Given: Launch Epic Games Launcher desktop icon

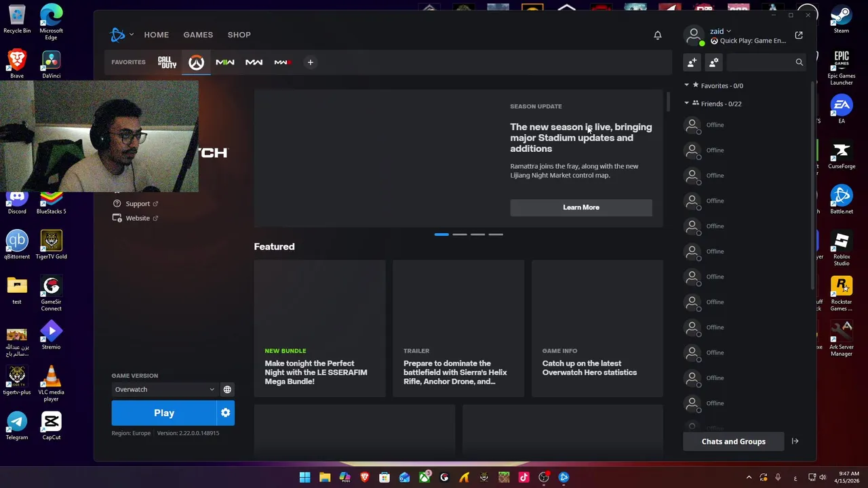Looking at the screenshot, I should click(x=842, y=67).
